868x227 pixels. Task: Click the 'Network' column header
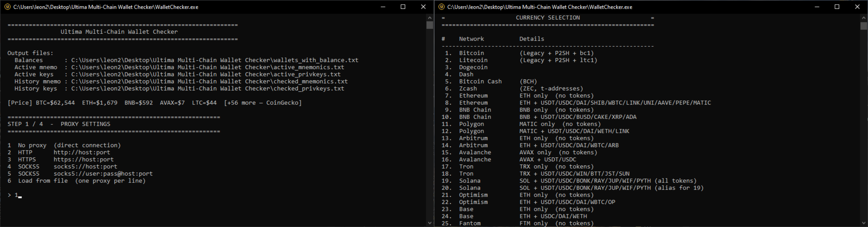click(471, 39)
